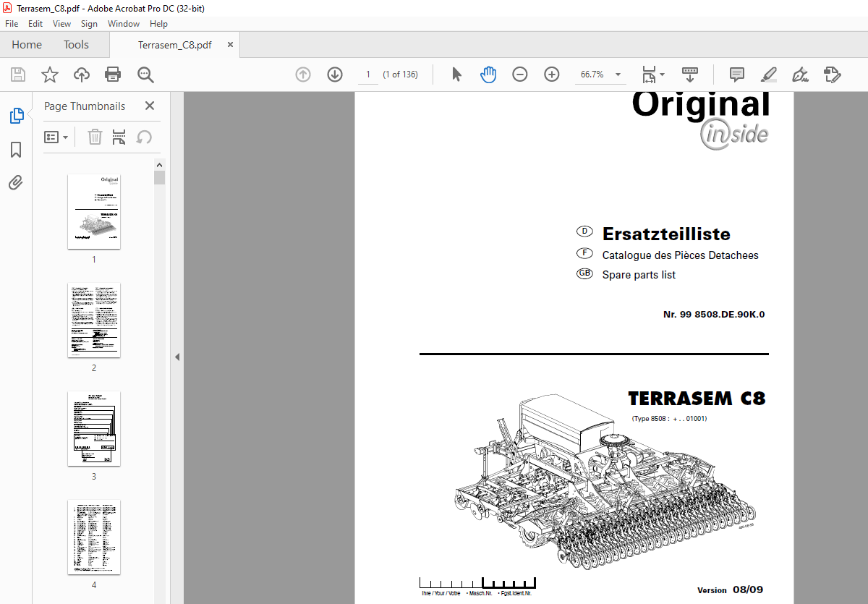This screenshot has width=868, height=604.
Task: Click the 66.7% zoom value field
Action: click(592, 75)
